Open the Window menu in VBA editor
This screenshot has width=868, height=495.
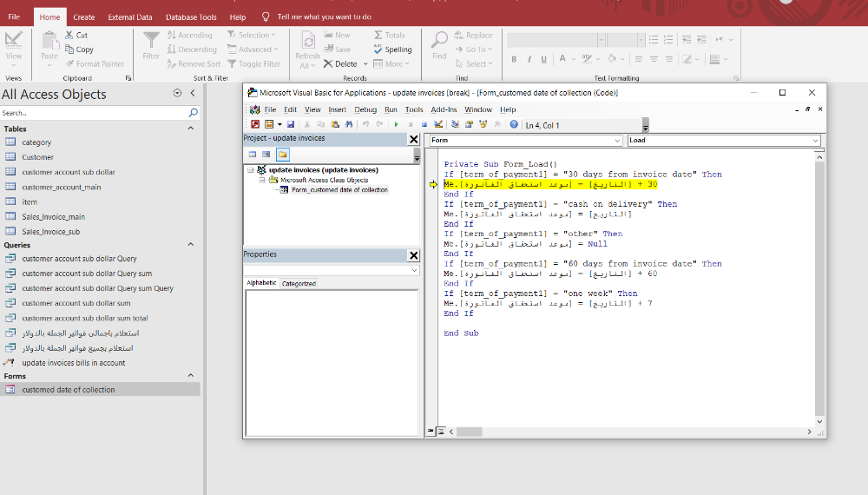[x=478, y=109]
